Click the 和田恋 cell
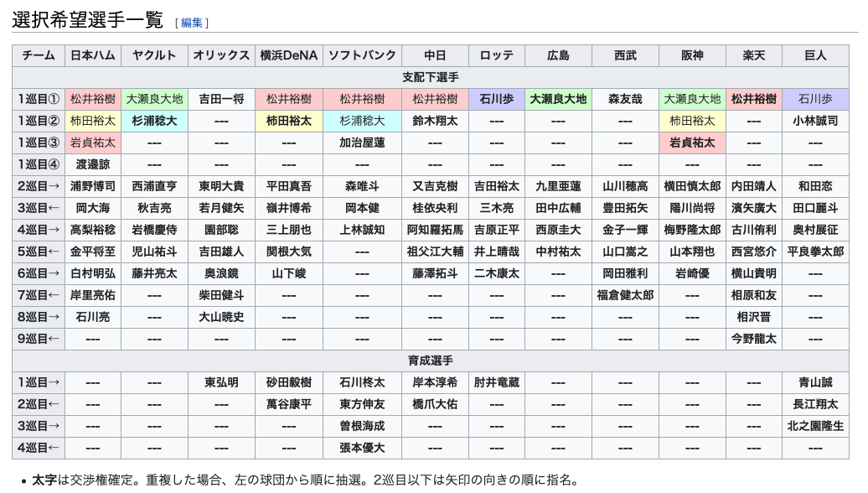This screenshot has height=493, width=868. [815, 186]
